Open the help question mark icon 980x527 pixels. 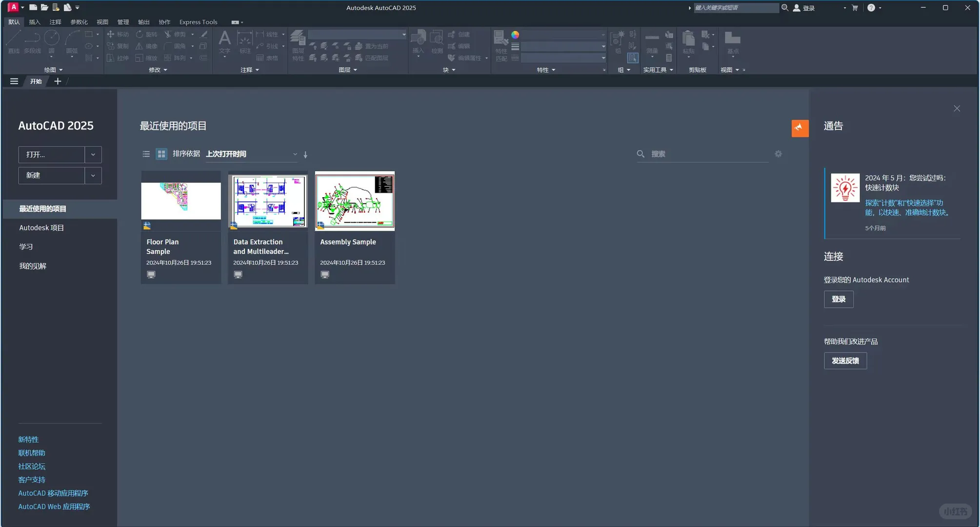tap(871, 8)
